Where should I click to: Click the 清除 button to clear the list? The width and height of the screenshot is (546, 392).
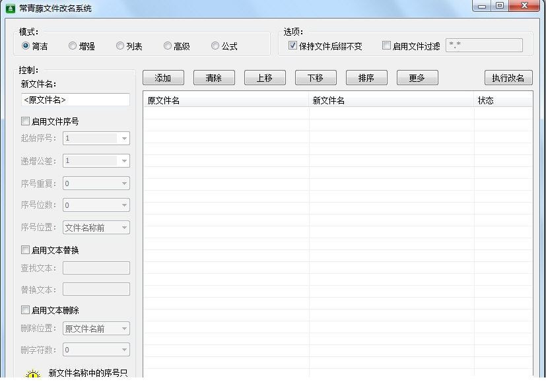(x=213, y=77)
